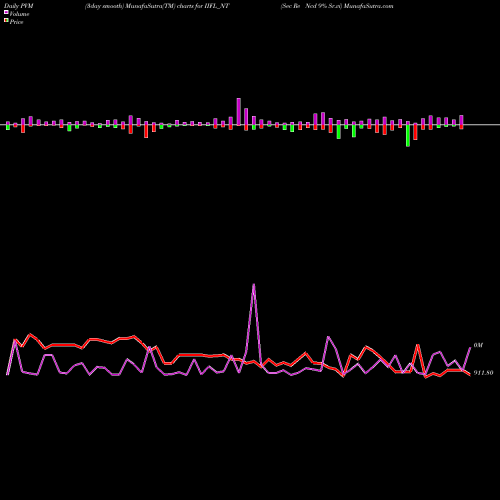Click the longest green downward bar
This screenshot has height=500, width=500.
[x=408, y=136]
